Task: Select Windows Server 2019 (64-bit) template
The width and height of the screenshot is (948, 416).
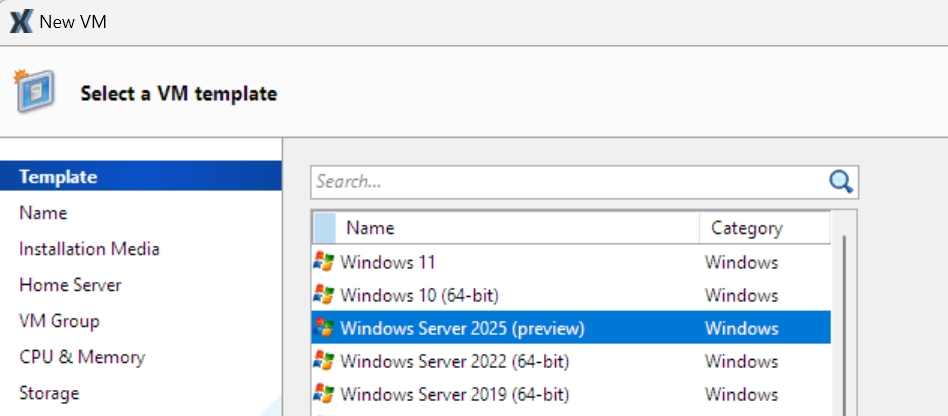Action: coord(571,394)
